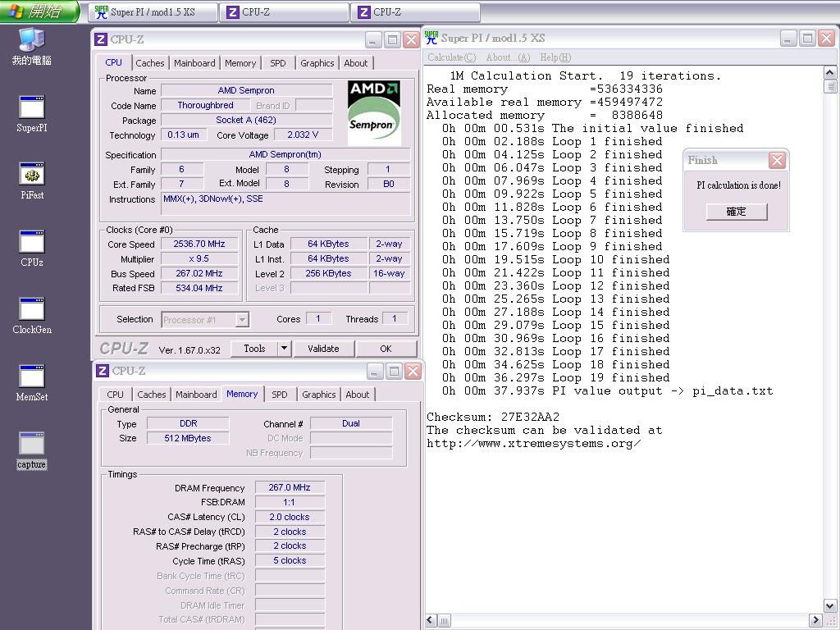Click the Core Voltage value 2.032 V

point(303,135)
